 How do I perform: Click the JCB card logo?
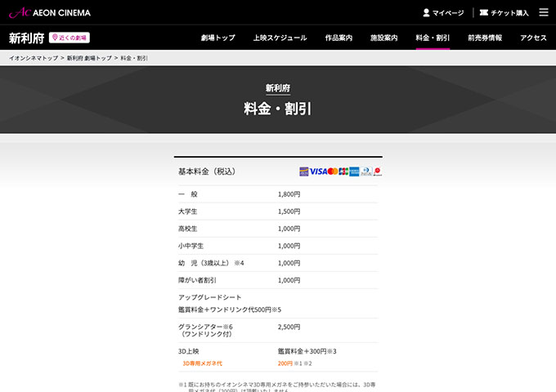pyautogui.click(x=343, y=171)
